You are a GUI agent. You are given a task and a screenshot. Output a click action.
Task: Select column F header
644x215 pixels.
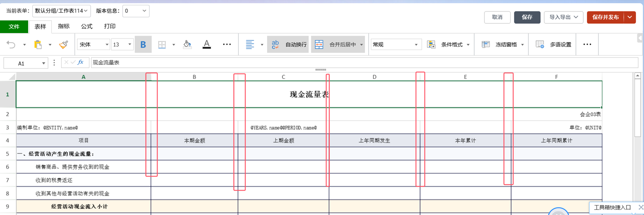557,77
